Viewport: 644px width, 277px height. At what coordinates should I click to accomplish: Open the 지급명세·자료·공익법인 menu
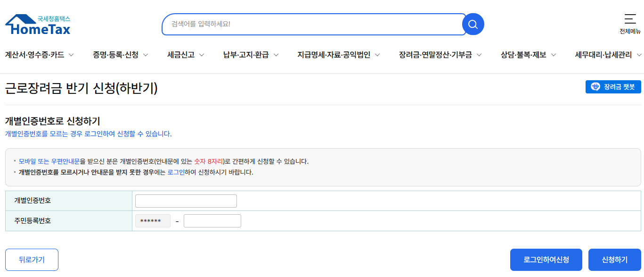[334, 55]
